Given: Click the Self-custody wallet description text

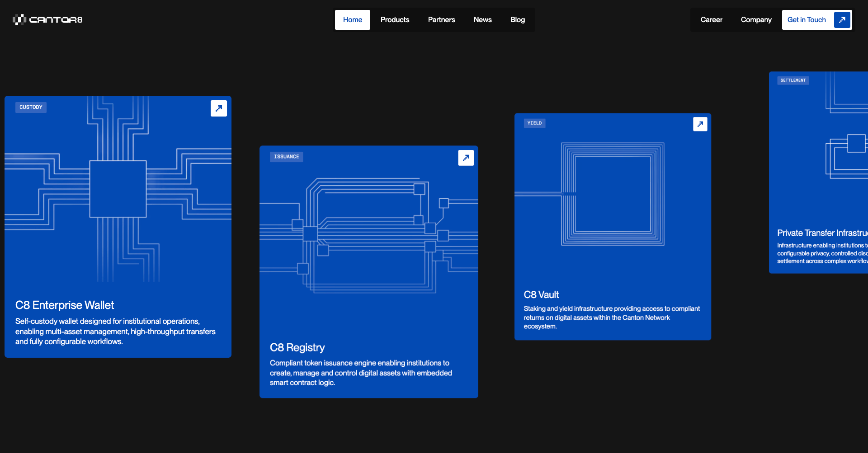Looking at the screenshot, I should tap(115, 332).
